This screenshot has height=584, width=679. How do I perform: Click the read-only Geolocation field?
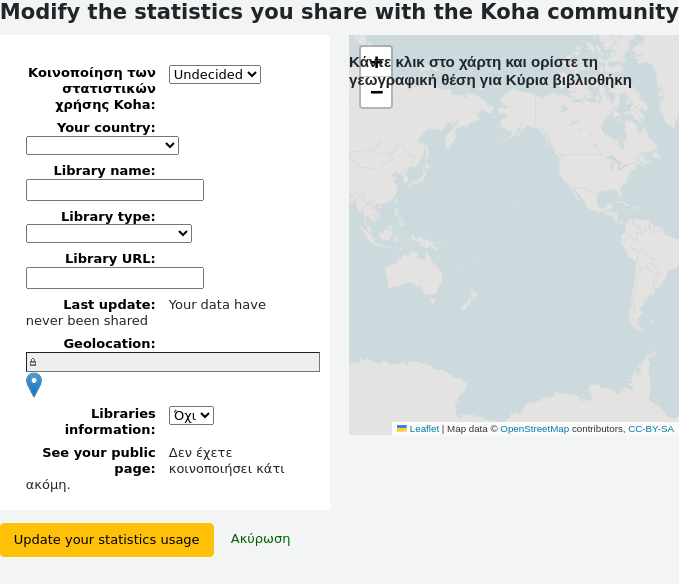173,362
